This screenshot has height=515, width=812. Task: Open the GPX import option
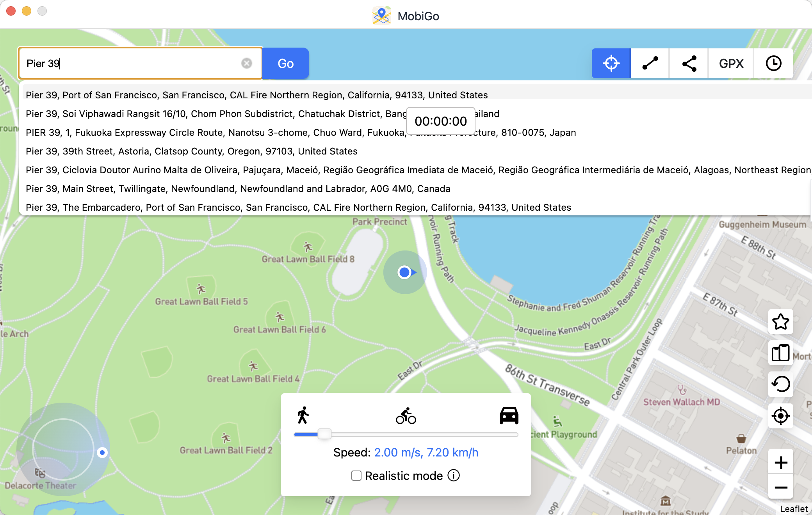tap(731, 63)
